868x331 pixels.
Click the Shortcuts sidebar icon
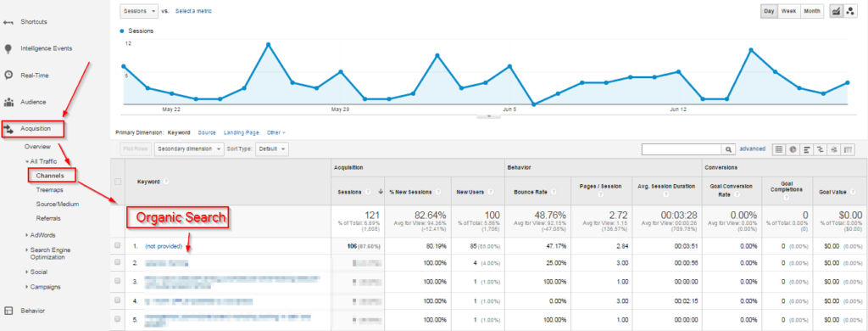[8, 22]
